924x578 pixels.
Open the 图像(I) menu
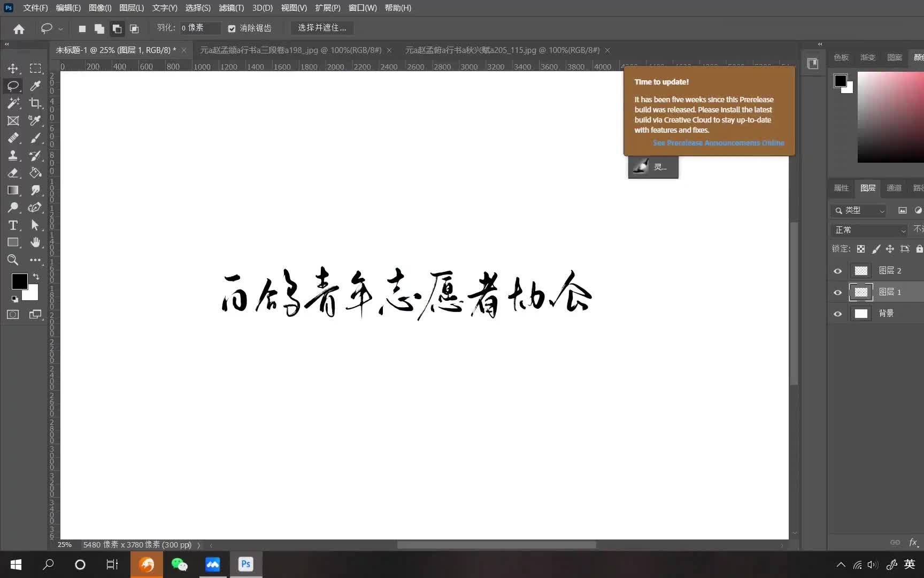point(100,8)
